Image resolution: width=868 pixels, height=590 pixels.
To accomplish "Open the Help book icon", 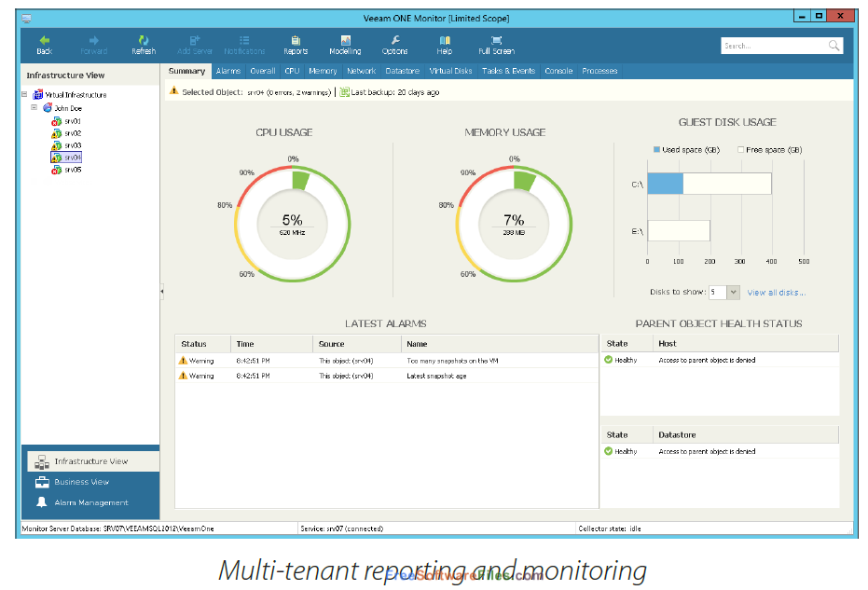I will (445, 40).
